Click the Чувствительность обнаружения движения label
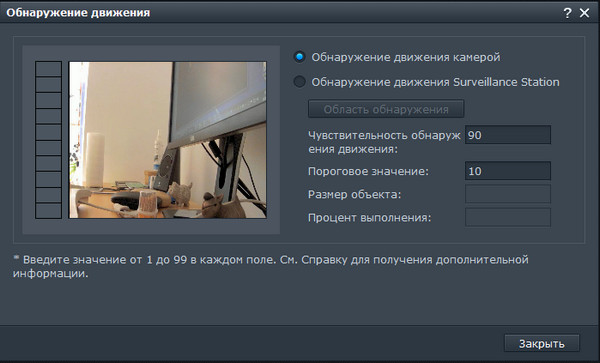Image resolution: width=600 pixels, height=363 pixels. point(384,142)
